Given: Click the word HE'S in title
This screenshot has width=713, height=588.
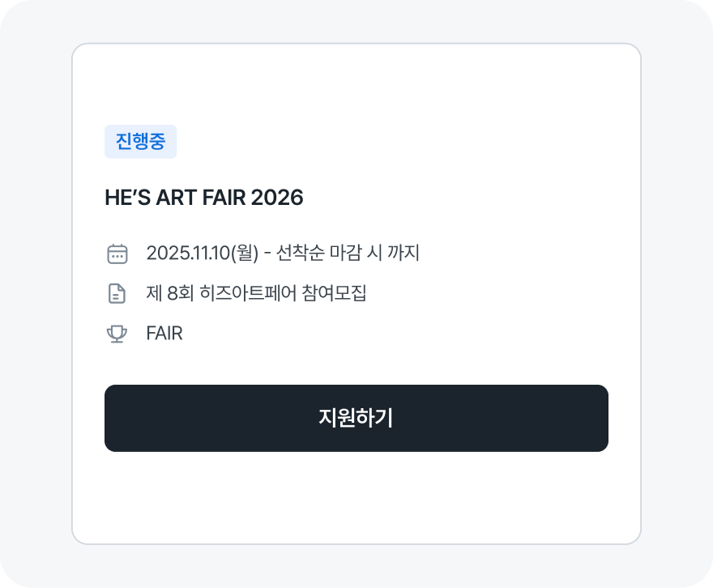Looking at the screenshot, I should (x=125, y=198).
